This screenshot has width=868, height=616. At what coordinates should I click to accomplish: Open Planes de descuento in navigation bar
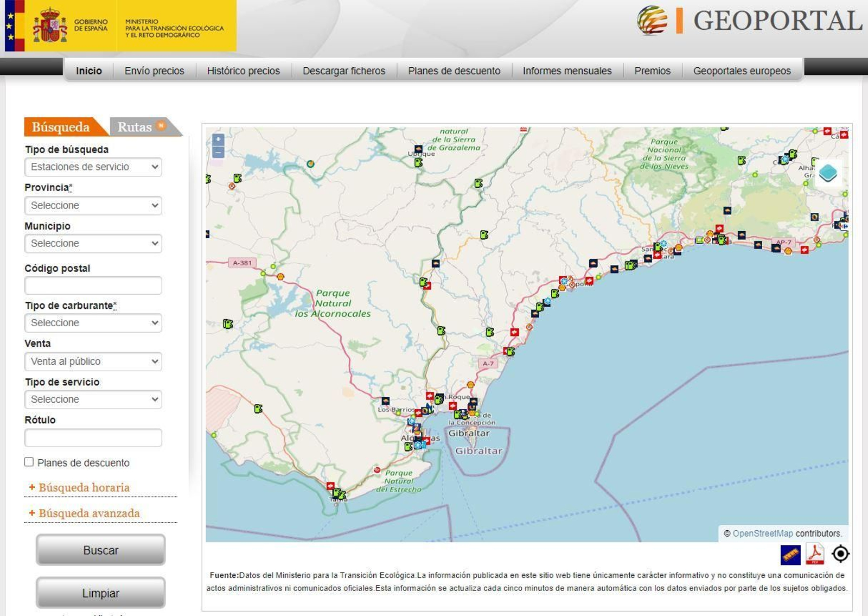[x=454, y=71]
